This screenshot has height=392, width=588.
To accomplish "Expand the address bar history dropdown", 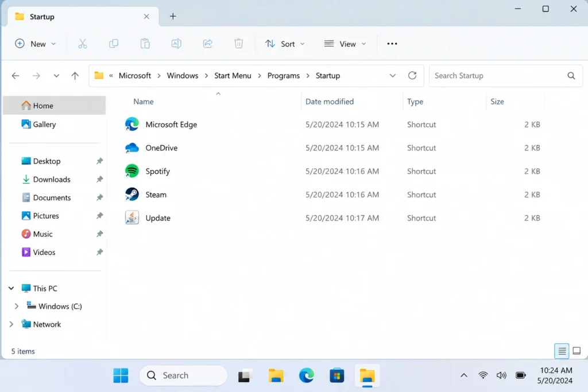I will [x=393, y=76].
